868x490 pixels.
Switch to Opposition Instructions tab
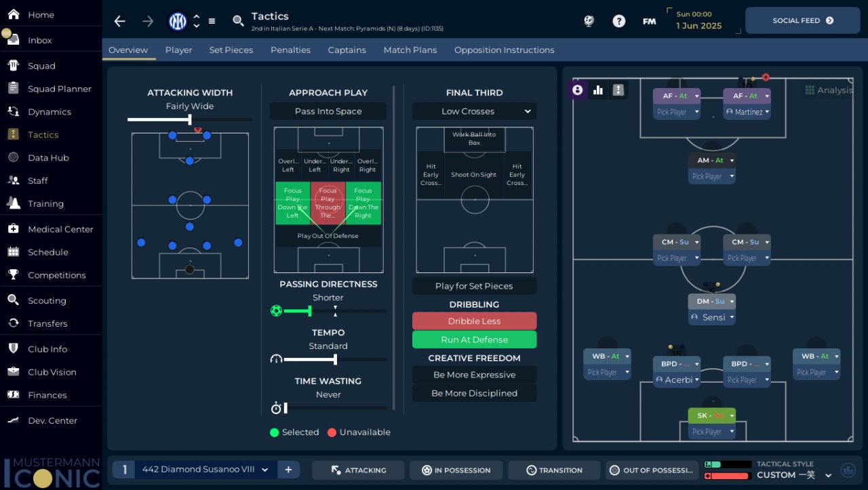coord(505,50)
